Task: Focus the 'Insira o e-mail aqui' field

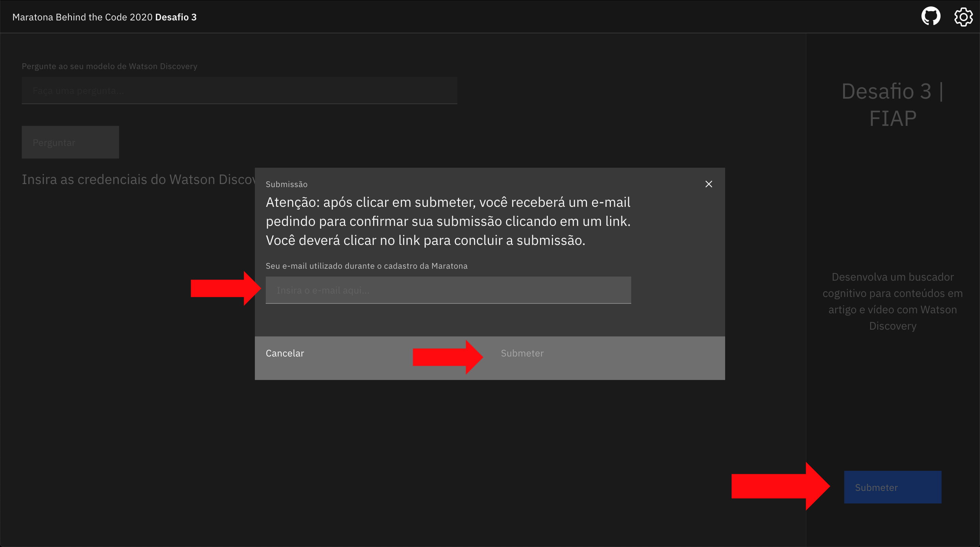Action: click(x=448, y=290)
